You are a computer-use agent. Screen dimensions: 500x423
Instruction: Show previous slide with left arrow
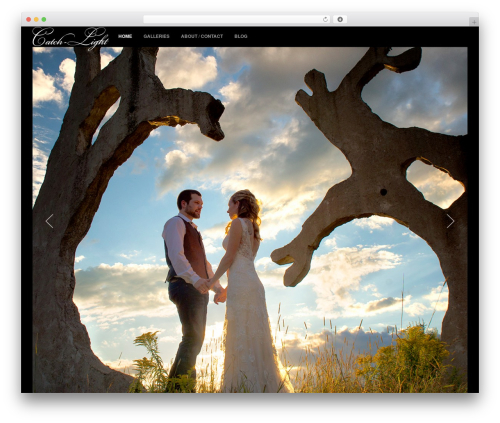(49, 221)
